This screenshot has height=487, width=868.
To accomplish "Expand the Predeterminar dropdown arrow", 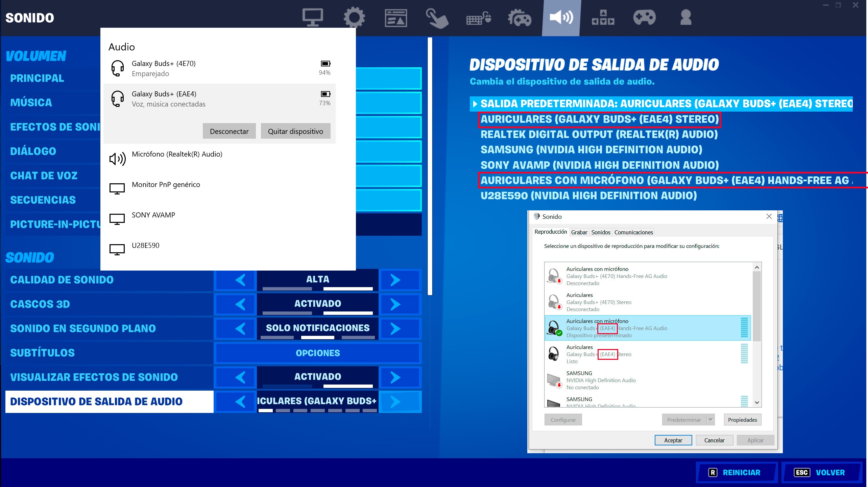I will (x=711, y=420).
